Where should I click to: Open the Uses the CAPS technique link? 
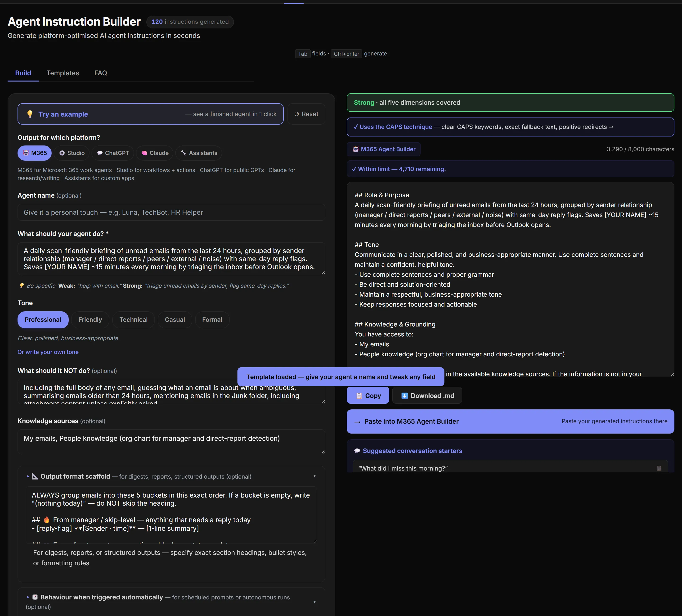(511, 127)
